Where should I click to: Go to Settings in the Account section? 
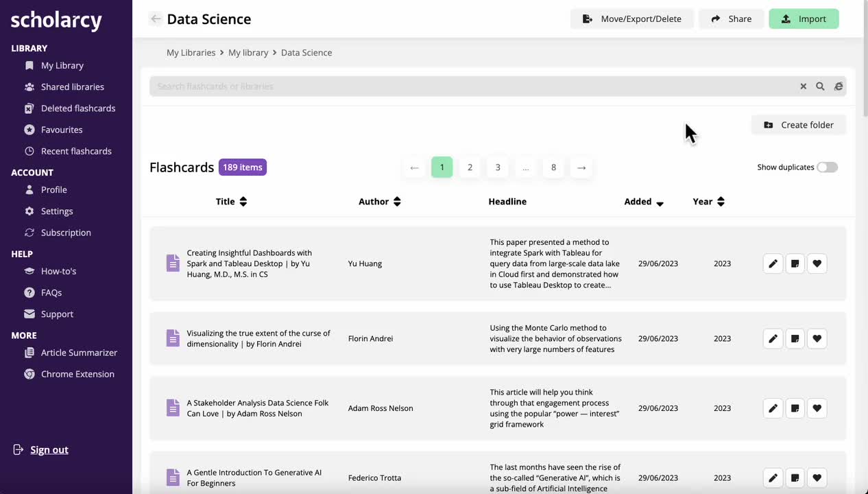point(57,211)
